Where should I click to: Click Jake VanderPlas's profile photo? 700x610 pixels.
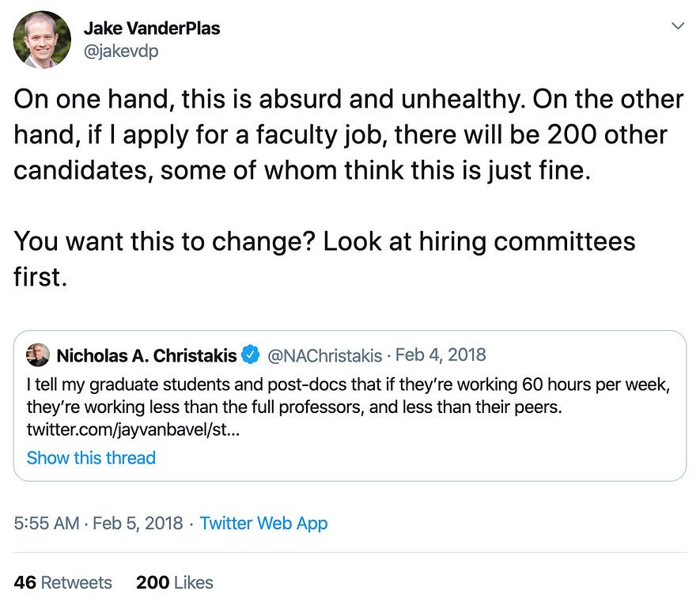[43, 40]
